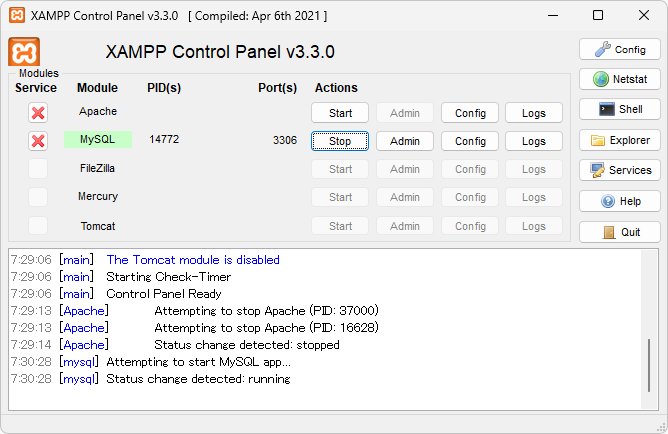Close the XAMPP Control Panel window
The height and width of the screenshot is (434, 668).
tap(644, 15)
